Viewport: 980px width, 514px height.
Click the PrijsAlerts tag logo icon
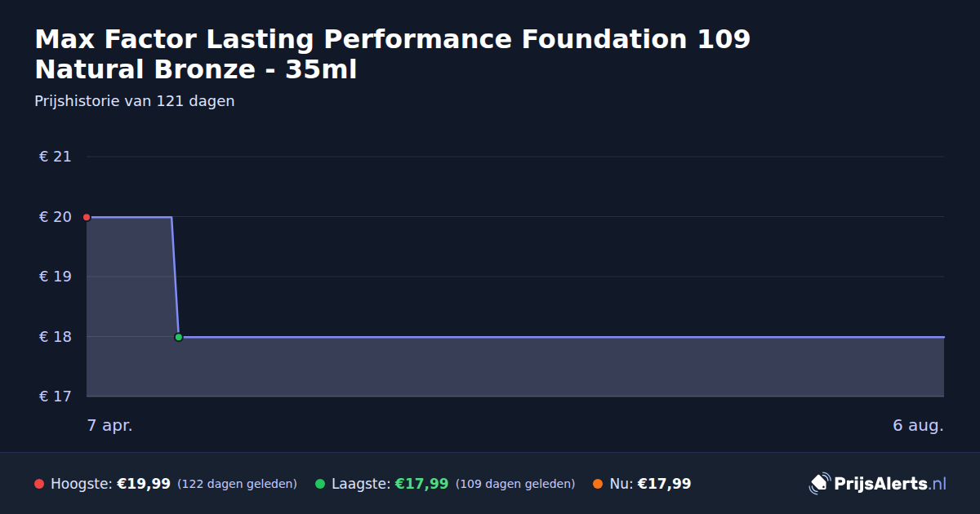click(x=819, y=484)
